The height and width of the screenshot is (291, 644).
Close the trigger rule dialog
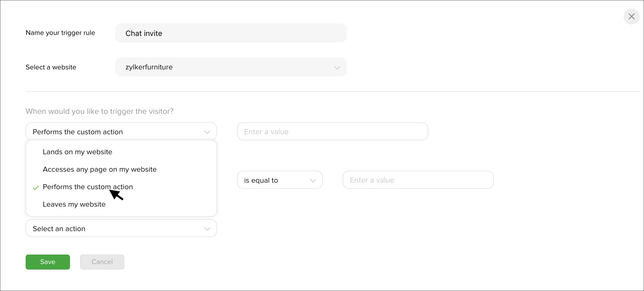tap(631, 16)
